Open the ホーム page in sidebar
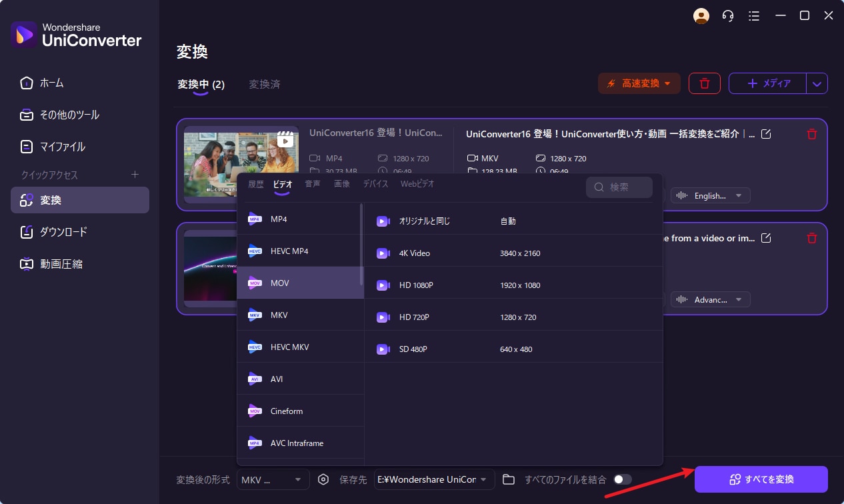This screenshot has width=844, height=504. (x=80, y=83)
